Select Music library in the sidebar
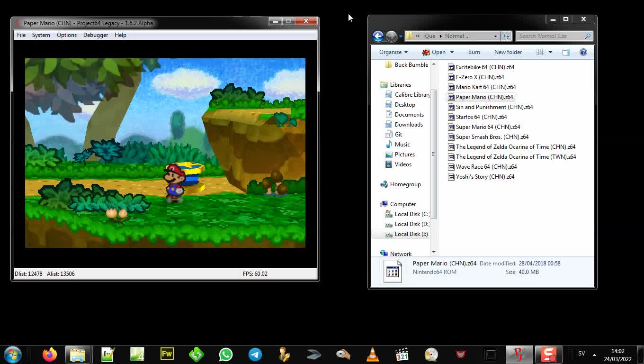This screenshot has height=364, width=644. (397, 145)
